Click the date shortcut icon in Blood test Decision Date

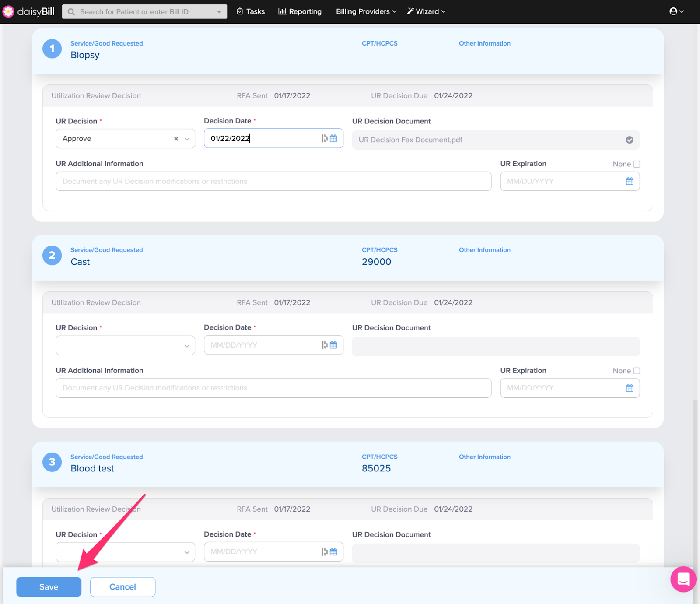[325, 551]
